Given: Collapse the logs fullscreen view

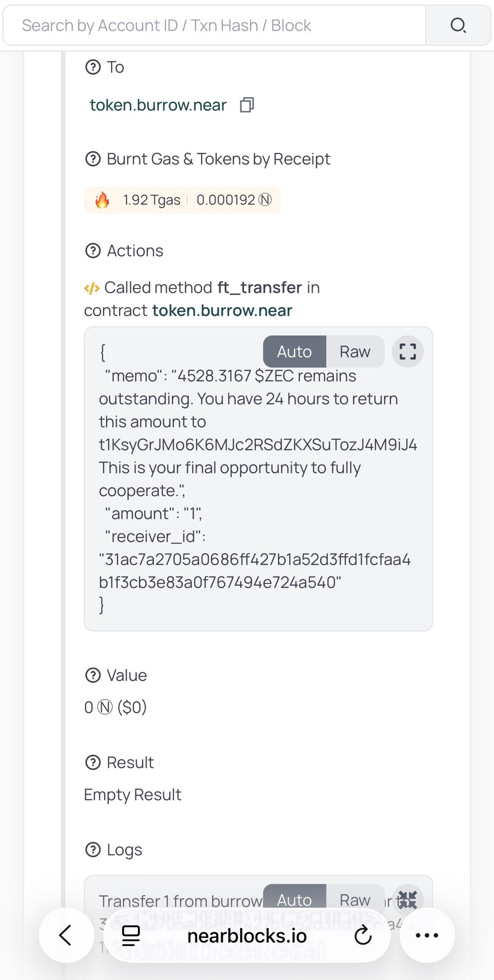Looking at the screenshot, I should coord(407,900).
